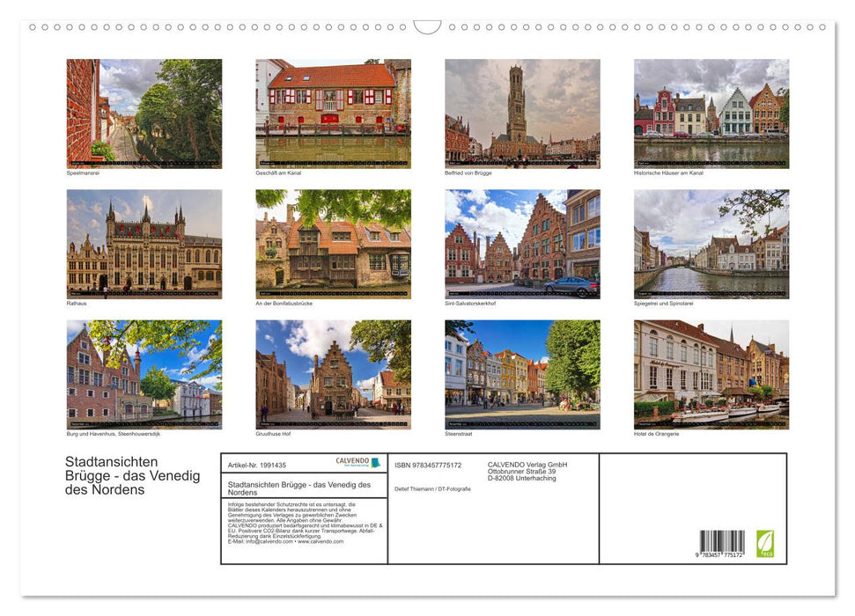View the Historische Häuser am Kanal photo
855x616 pixels.
(710, 113)
